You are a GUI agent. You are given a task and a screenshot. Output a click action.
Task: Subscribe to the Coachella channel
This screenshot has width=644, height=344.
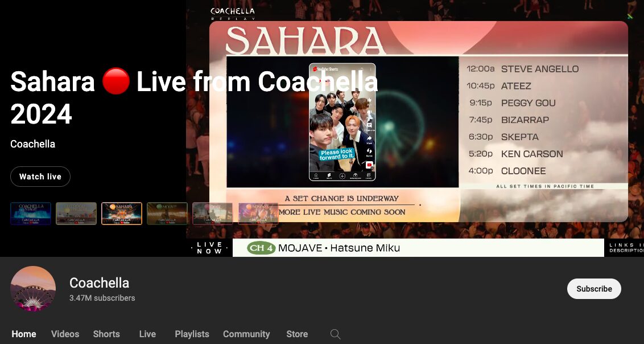tap(594, 289)
